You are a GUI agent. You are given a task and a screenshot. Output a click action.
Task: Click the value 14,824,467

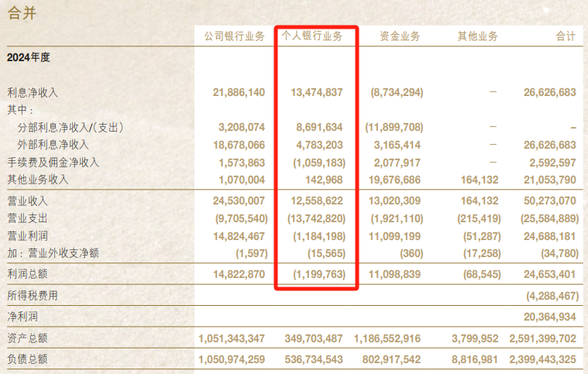pos(239,236)
